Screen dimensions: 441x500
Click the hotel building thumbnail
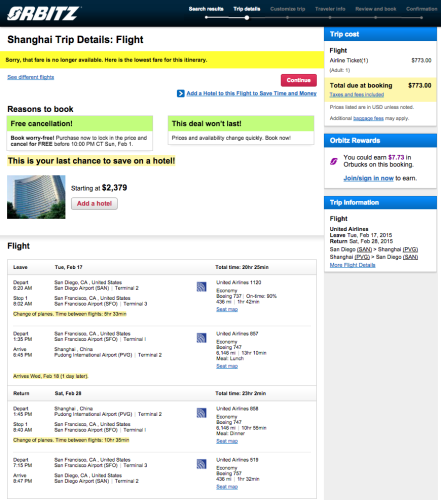[x=36, y=197]
